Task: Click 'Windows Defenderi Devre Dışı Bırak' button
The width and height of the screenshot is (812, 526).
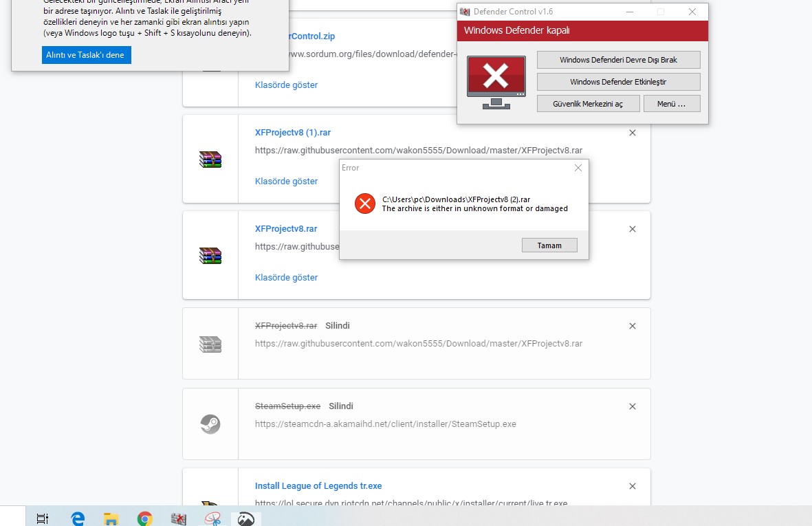Action: [618, 60]
